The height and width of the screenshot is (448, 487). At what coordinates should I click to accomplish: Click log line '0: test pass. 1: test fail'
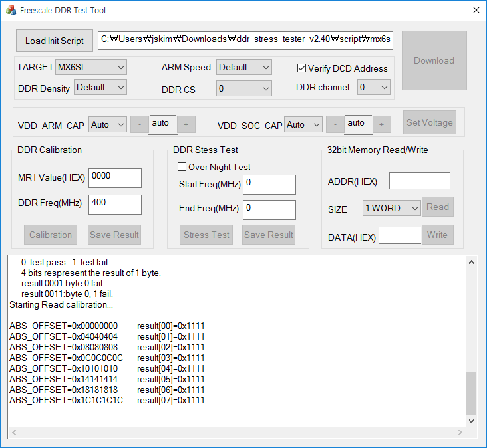pos(65,262)
